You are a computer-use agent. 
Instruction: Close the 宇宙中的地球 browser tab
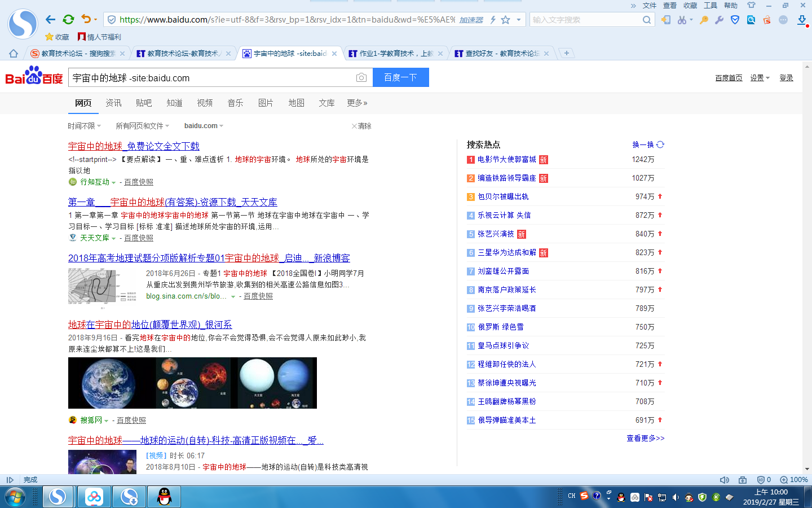334,54
